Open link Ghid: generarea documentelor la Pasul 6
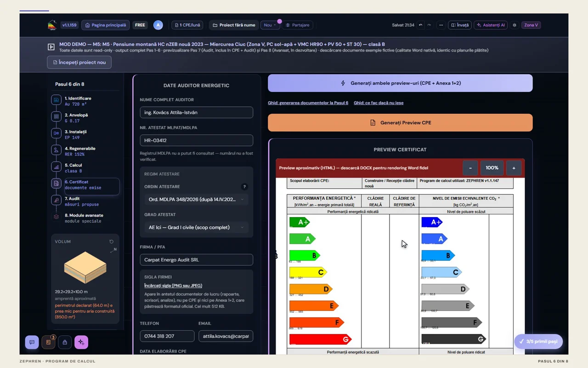588x368 pixels. [x=308, y=103]
